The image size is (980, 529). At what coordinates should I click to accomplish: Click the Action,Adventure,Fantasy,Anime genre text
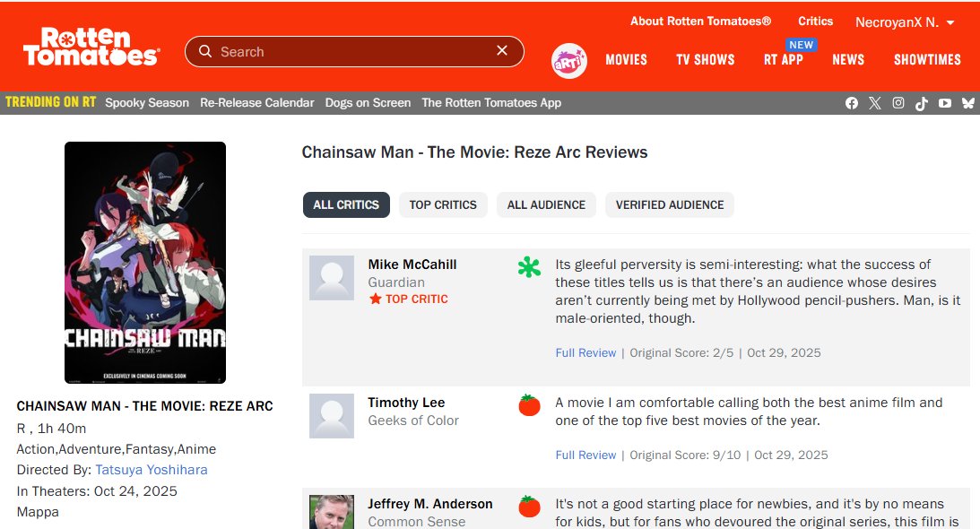pos(117,449)
